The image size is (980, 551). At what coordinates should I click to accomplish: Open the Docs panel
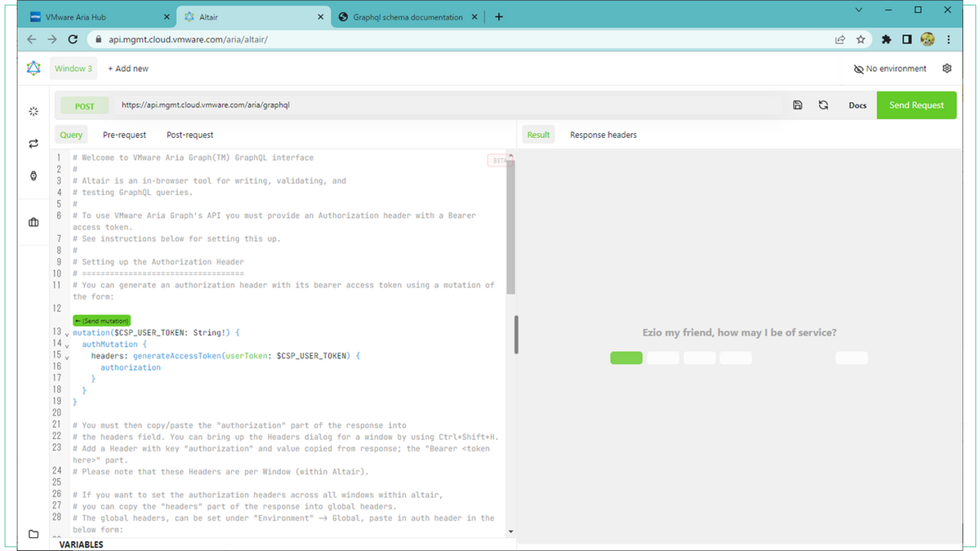point(857,105)
